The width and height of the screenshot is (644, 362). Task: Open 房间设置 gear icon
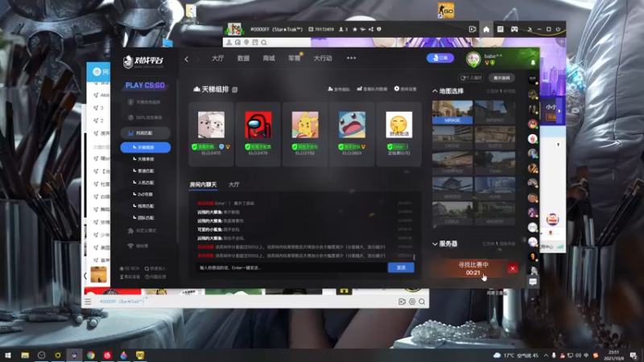click(406, 88)
